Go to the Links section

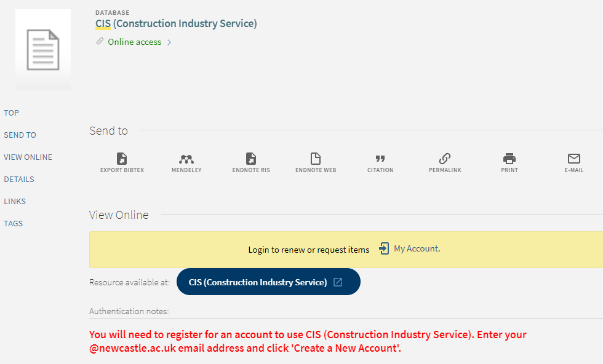[15, 202]
